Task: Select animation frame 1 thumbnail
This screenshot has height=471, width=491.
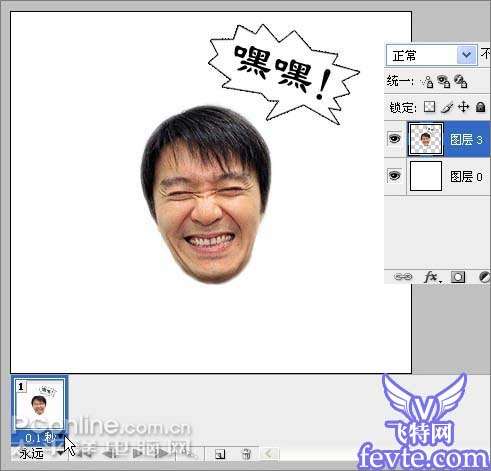Action: 40,404
